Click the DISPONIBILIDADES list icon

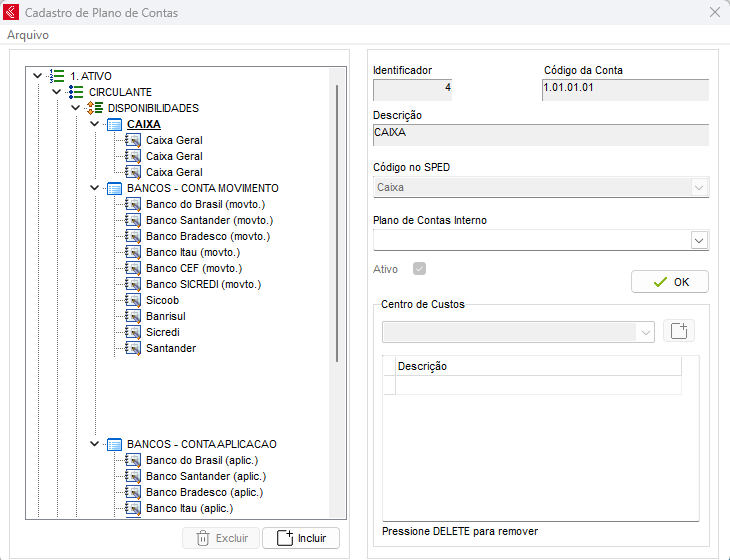(x=95, y=108)
